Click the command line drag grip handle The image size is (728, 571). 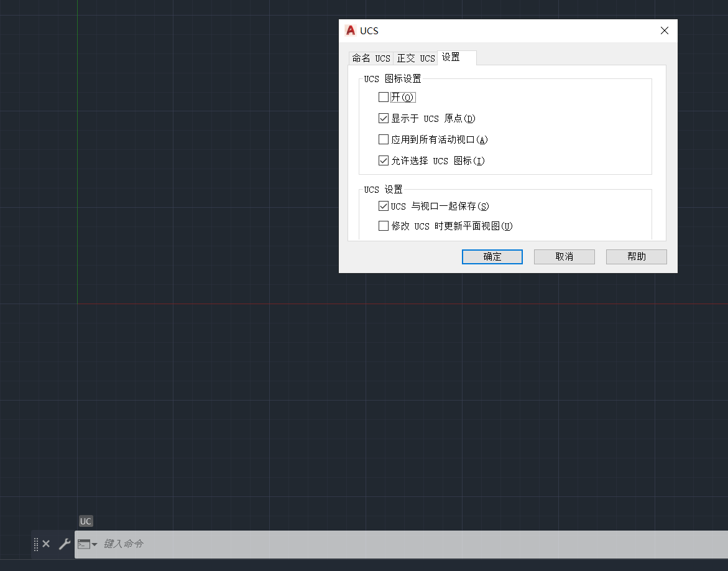coord(36,544)
